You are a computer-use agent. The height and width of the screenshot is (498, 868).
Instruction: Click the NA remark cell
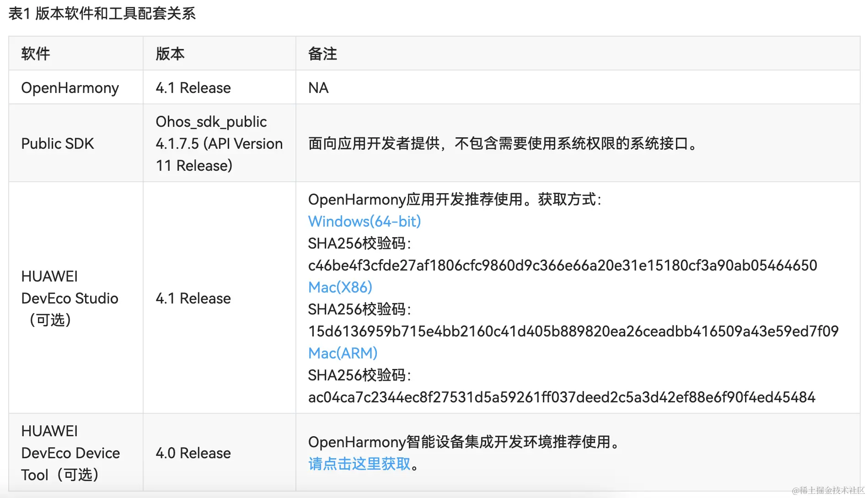(578, 87)
